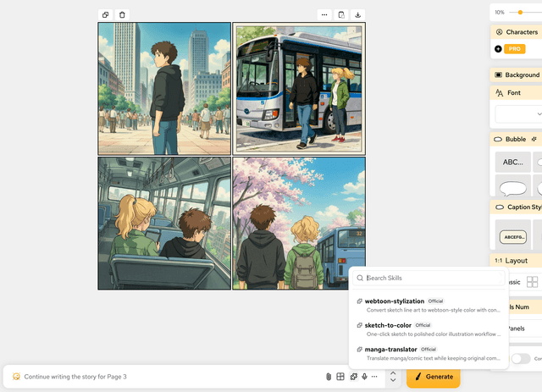Toggle the switch in bottom right panel

520,359
